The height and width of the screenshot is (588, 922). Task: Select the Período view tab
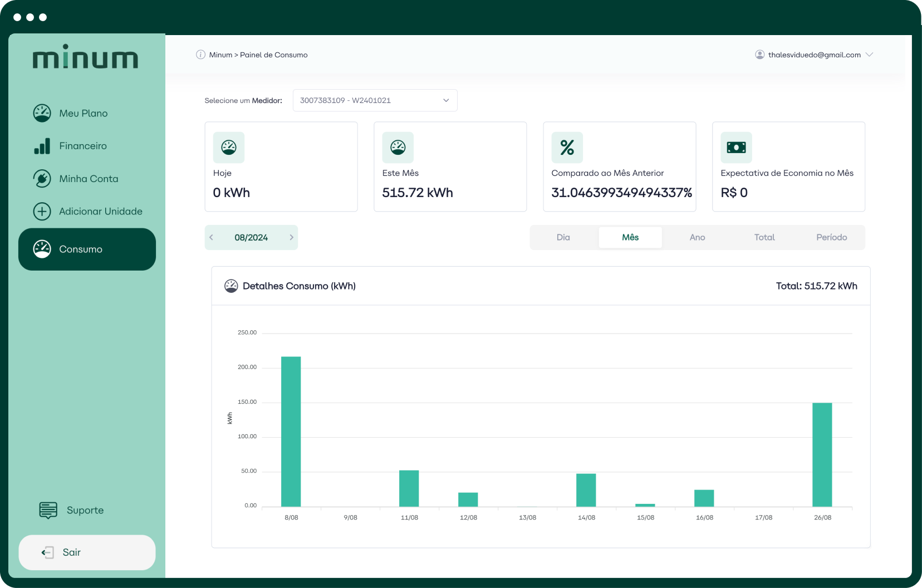[x=831, y=237]
